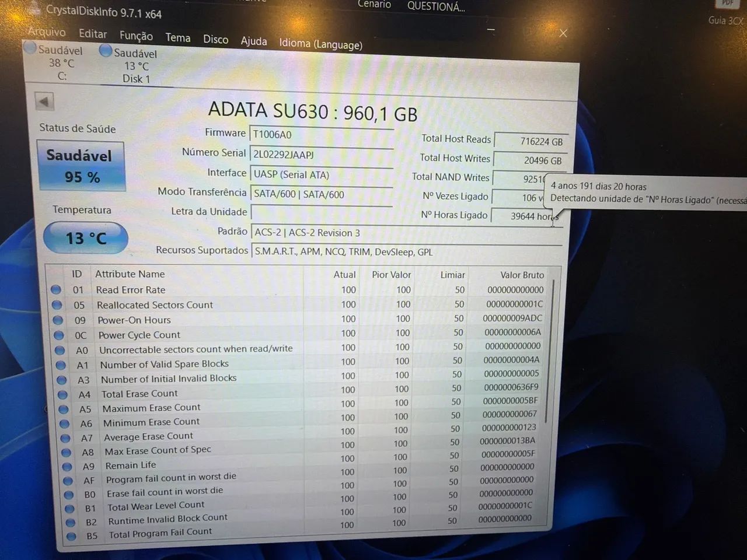Click the status dot for Number of Valid Spare Blocks

(x=61, y=365)
